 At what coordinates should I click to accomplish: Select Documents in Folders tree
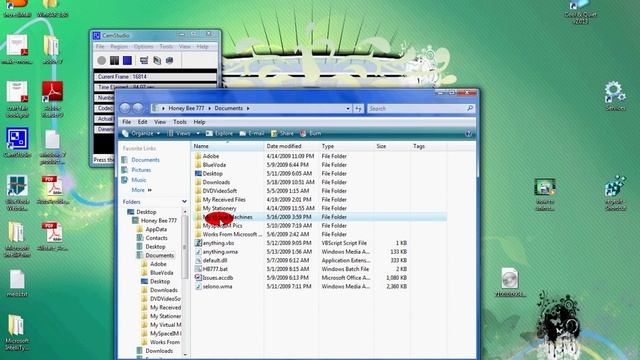pos(160,256)
